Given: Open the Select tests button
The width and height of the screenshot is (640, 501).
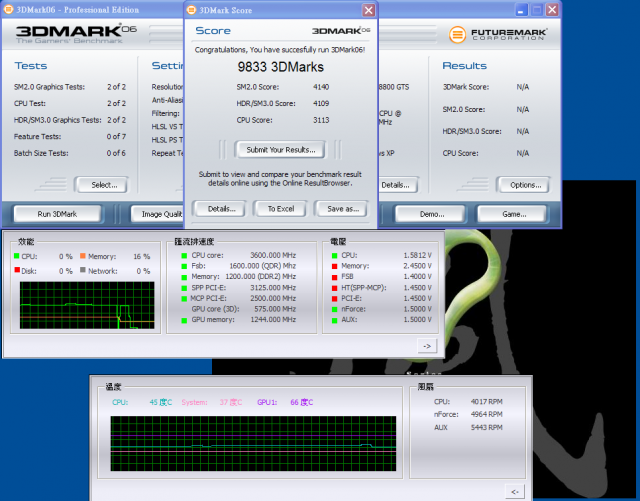Looking at the screenshot, I should (x=104, y=185).
